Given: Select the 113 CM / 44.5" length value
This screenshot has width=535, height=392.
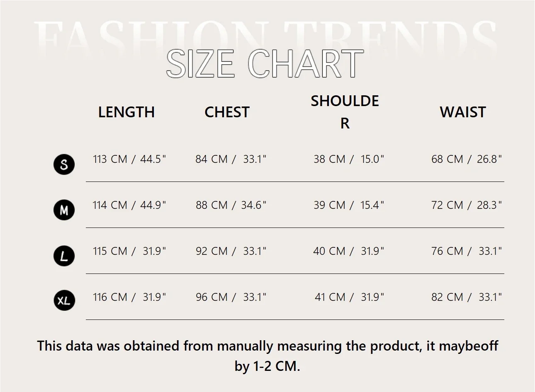Looking at the screenshot, I should coord(129,159).
